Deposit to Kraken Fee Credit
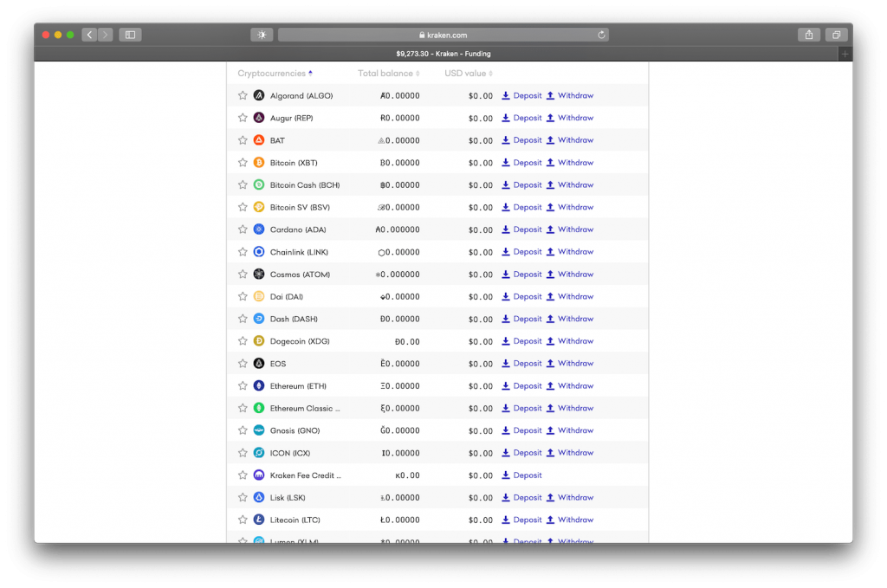The width and height of the screenshot is (887, 588). (521, 475)
